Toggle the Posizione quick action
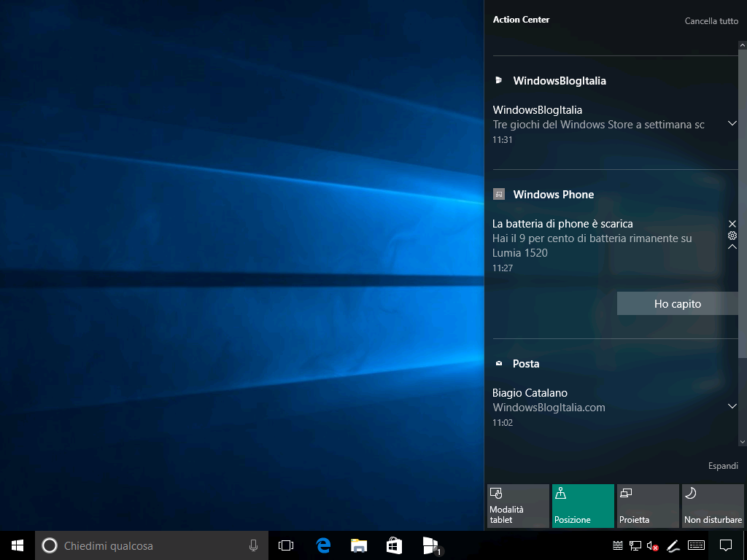The height and width of the screenshot is (560, 747). point(583,506)
